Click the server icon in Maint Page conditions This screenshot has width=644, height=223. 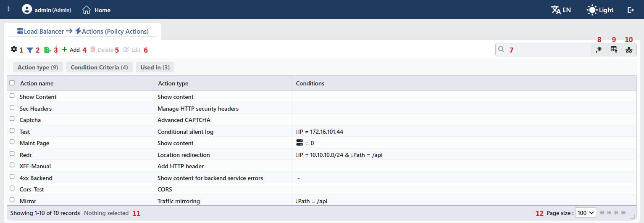coord(300,143)
